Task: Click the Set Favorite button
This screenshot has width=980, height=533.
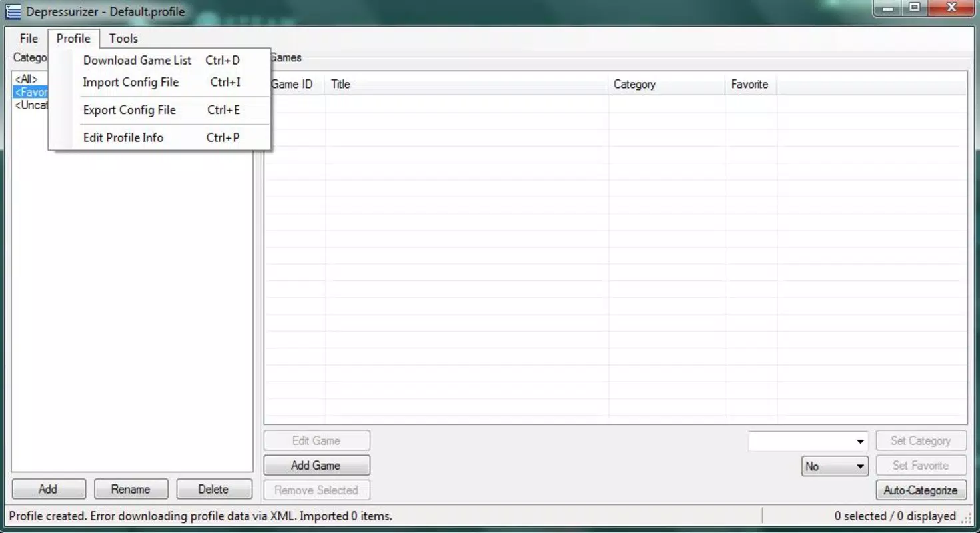Action: pos(921,465)
